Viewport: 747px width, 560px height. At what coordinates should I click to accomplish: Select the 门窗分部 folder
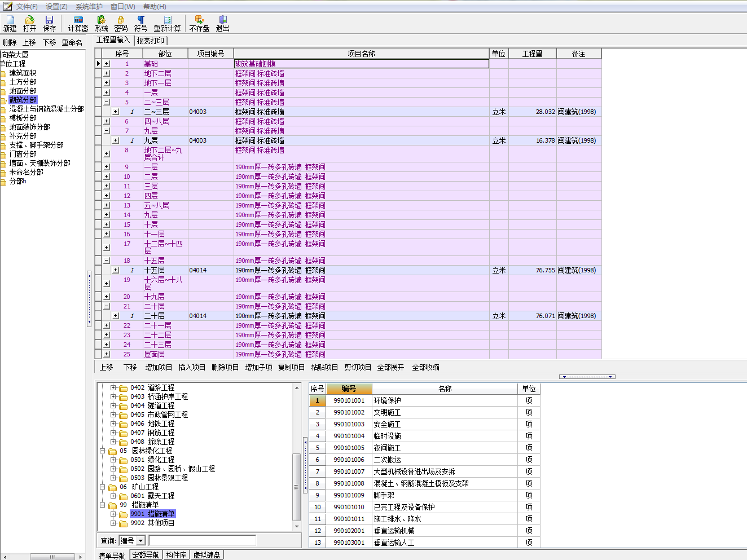coord(23,154)
